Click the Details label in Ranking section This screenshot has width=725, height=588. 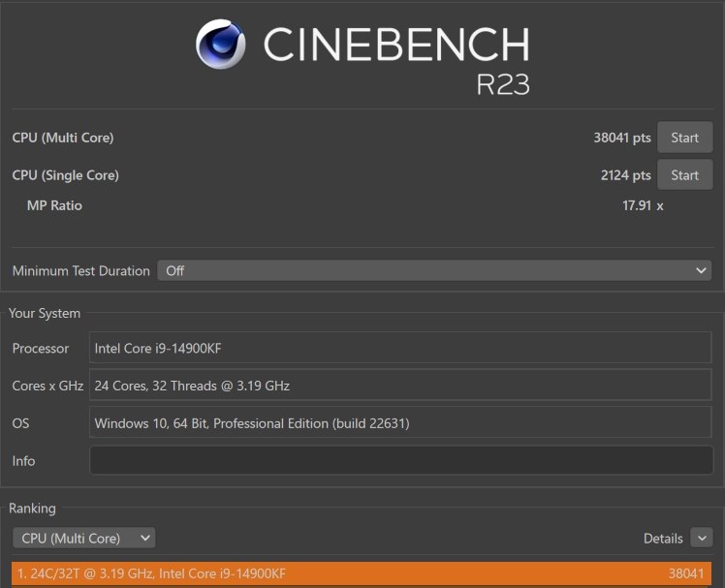pos(663,539)
